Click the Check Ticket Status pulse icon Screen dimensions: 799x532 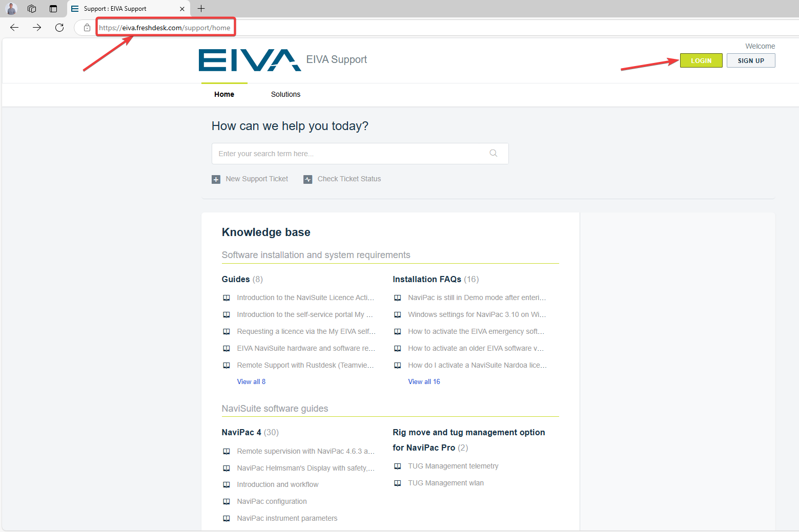click(308, 179)
